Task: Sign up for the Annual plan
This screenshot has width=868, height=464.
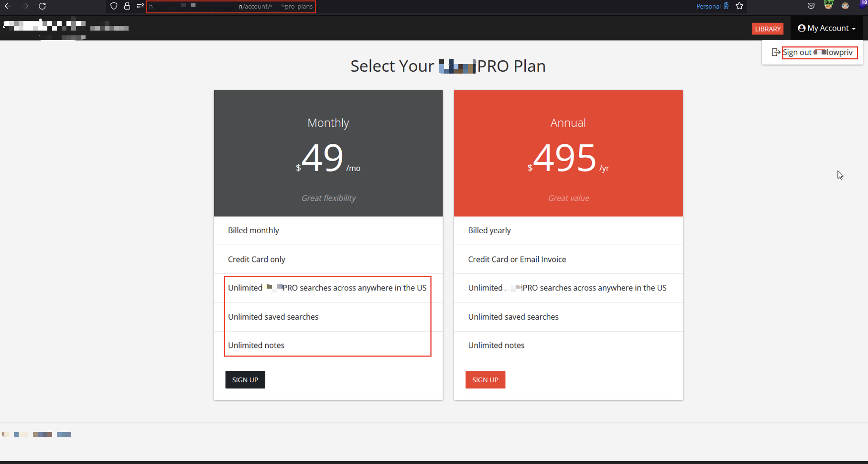Action: click(485, 380)
